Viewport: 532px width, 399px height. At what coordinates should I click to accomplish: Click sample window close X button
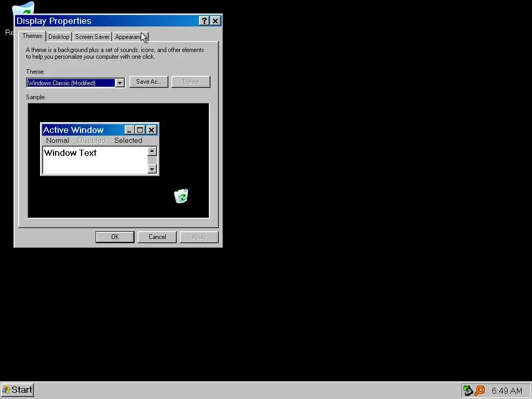151,130
